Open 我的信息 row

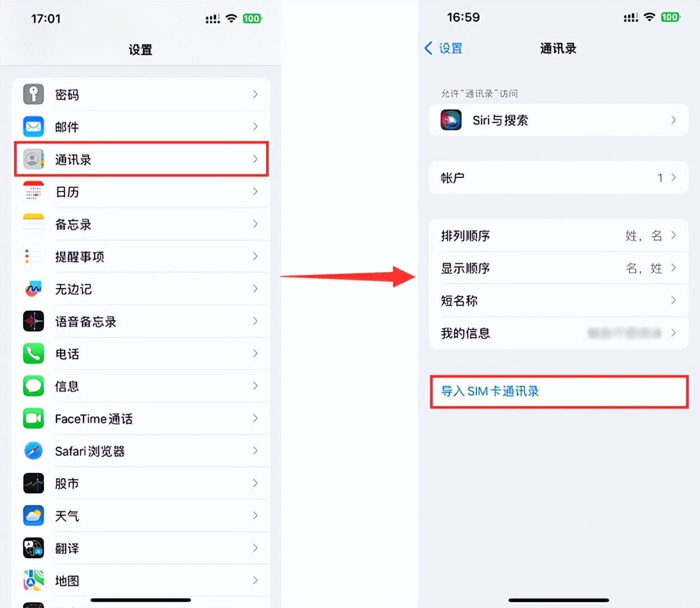pos(558,333)
